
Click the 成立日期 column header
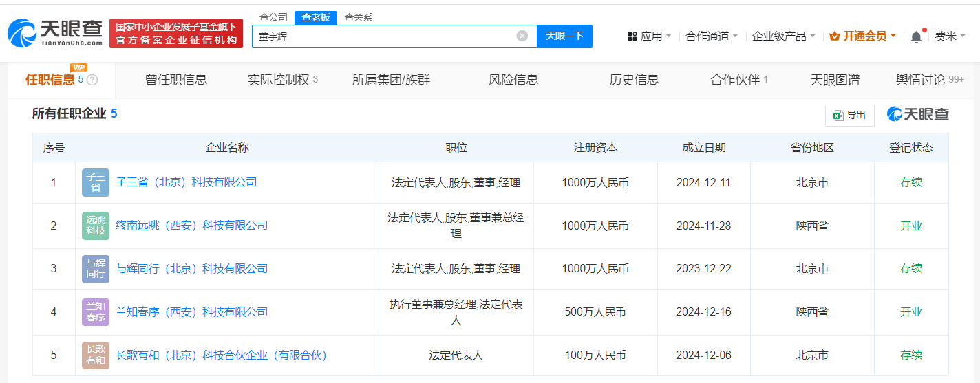[x=703, y=148]
